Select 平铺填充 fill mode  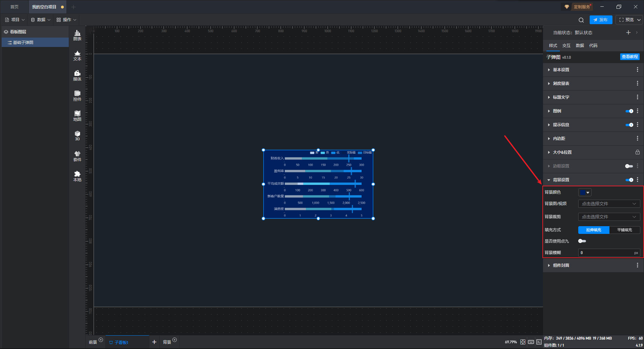point(625,230)
